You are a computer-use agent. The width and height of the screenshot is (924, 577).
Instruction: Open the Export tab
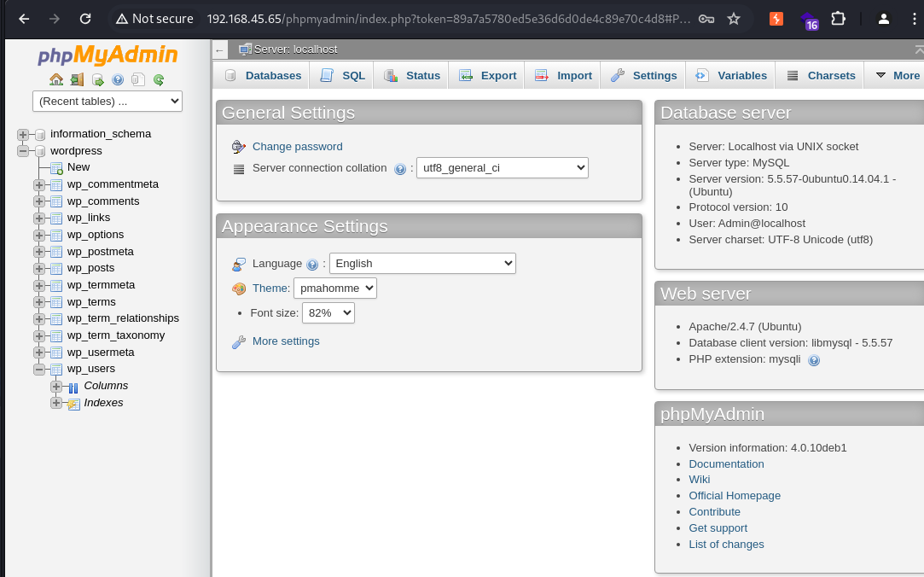(x=487, y=75)
